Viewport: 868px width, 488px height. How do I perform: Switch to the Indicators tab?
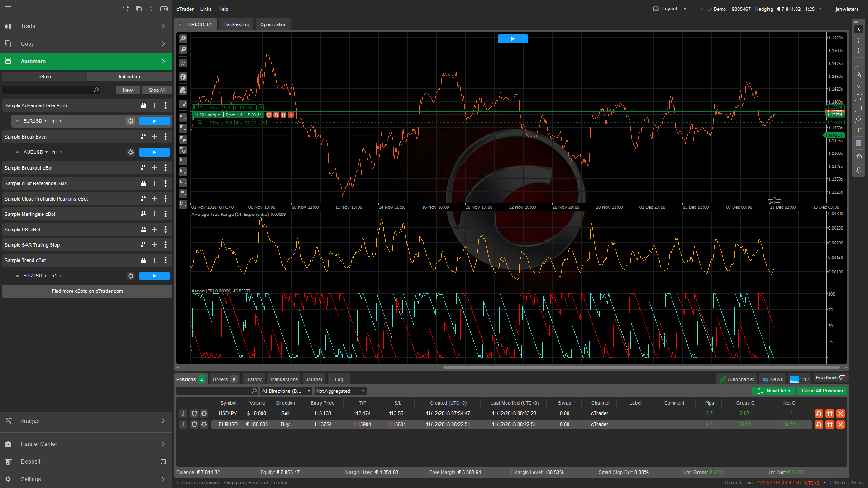pyautogui.click(x=129, y=77)
